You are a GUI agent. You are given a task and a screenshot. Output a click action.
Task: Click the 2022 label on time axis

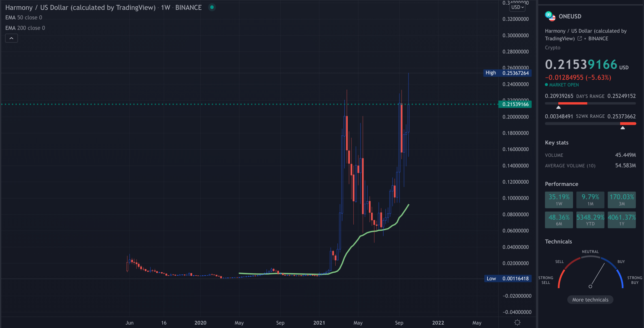click(438, 323)
